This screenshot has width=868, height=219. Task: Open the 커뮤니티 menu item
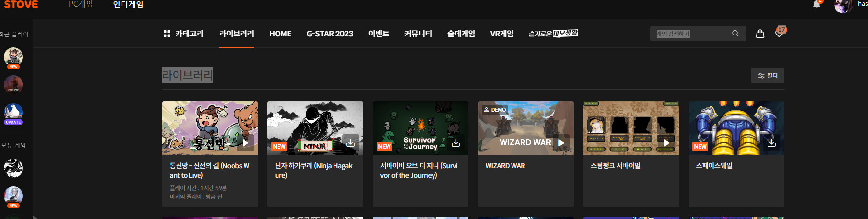418,34
